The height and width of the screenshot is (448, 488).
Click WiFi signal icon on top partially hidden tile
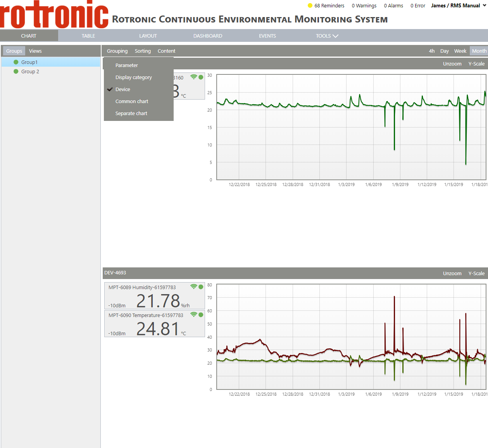pos(194,77)
